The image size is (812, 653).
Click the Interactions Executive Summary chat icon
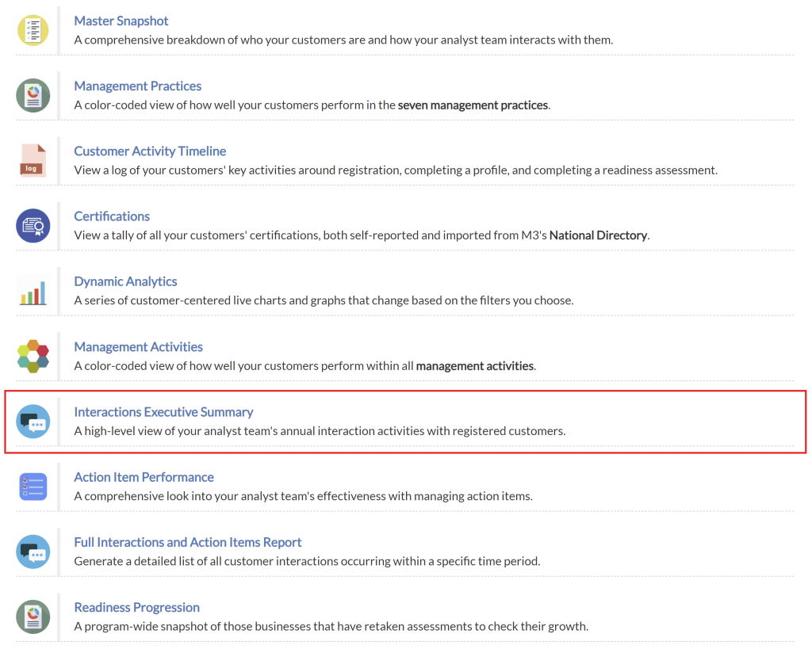(x=33, y=421)
